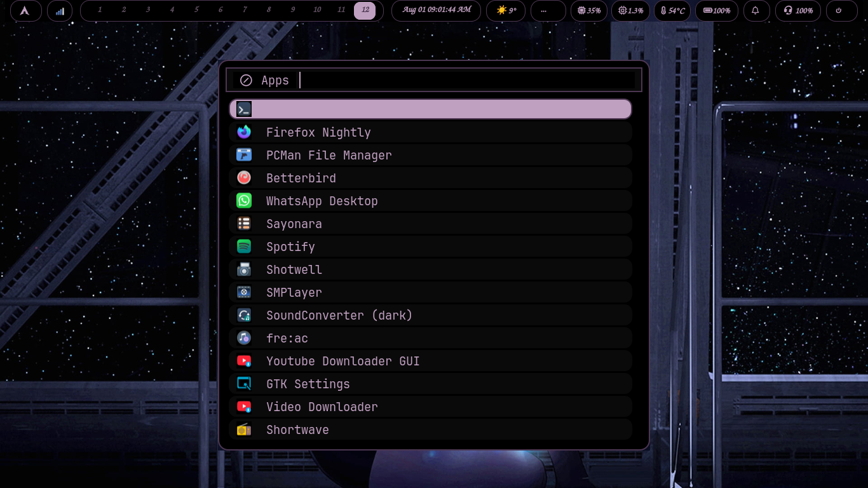Open the notification bell

point(756,11)
